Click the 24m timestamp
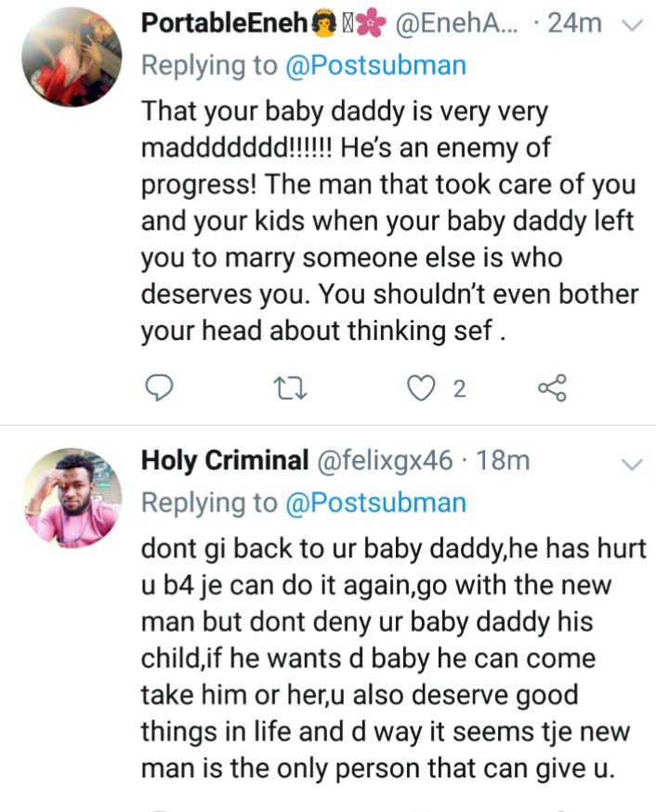The image size is (656, 812). pos(575,24)
